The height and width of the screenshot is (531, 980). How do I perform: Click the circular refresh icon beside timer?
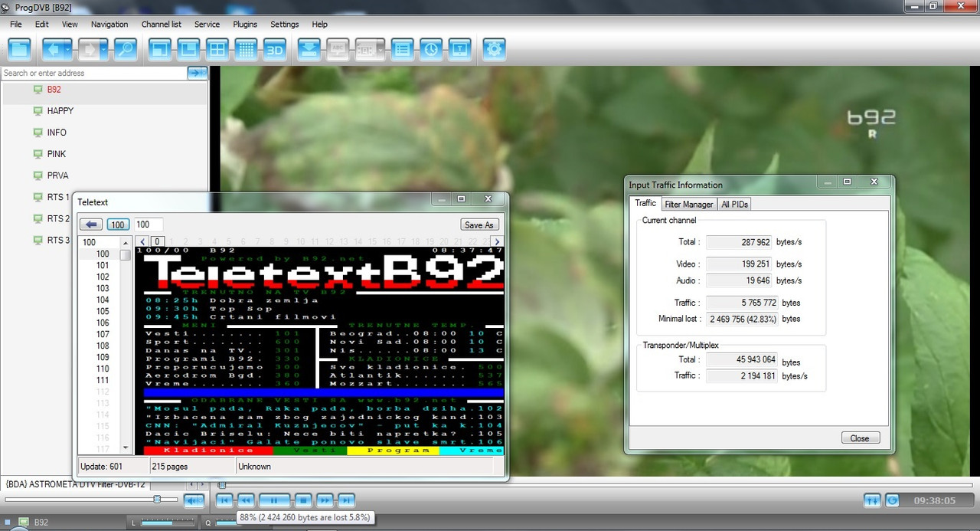[893, 500]
